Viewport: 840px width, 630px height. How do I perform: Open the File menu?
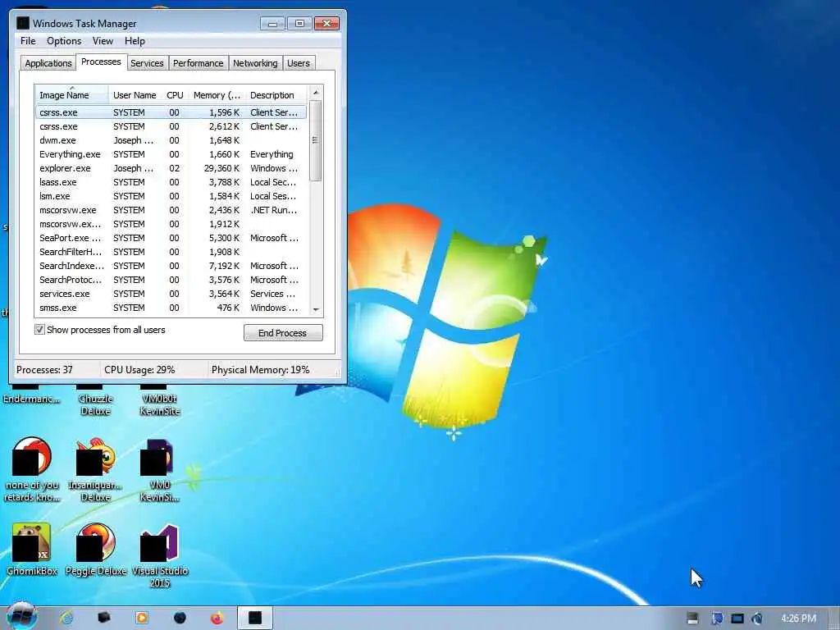28,41
